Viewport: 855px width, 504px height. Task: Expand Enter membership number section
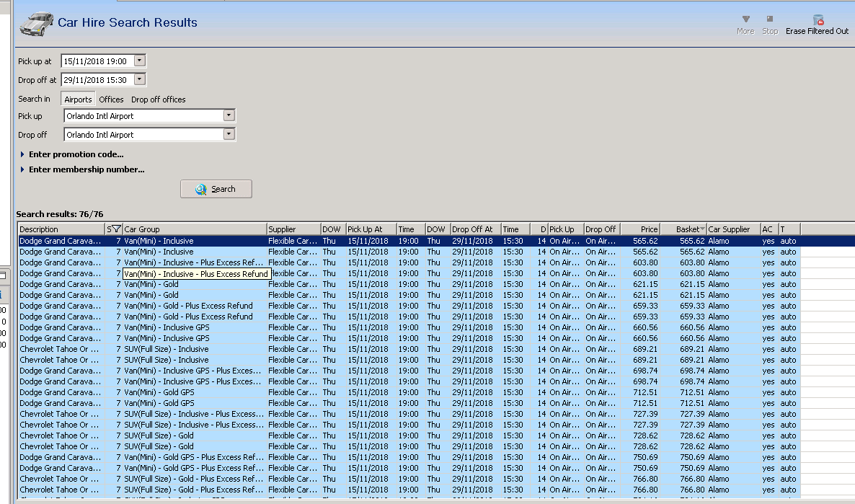tap(87, 170)
